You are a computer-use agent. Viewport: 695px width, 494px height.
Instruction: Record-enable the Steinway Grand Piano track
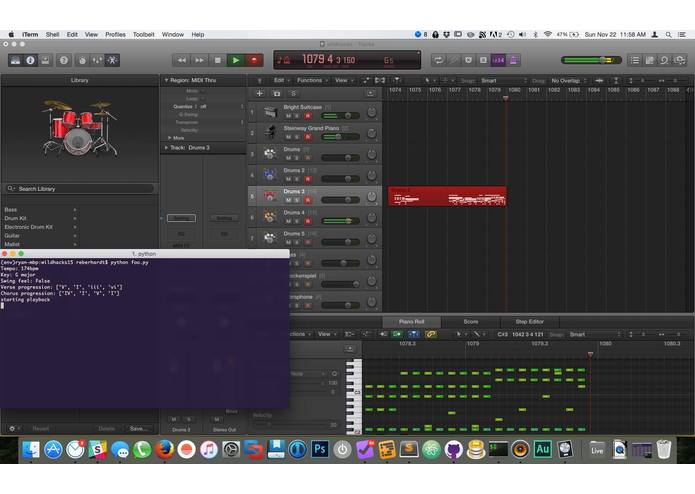click(x=308, y=137)
